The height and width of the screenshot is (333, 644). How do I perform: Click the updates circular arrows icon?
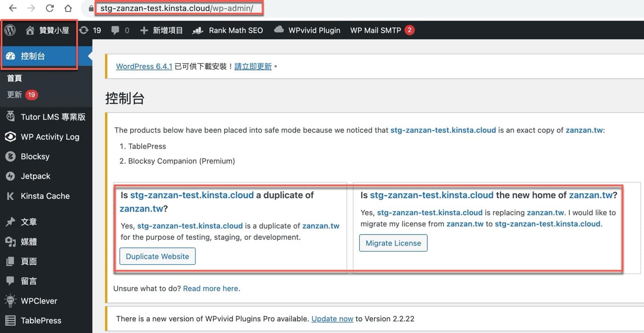[84, 30]
